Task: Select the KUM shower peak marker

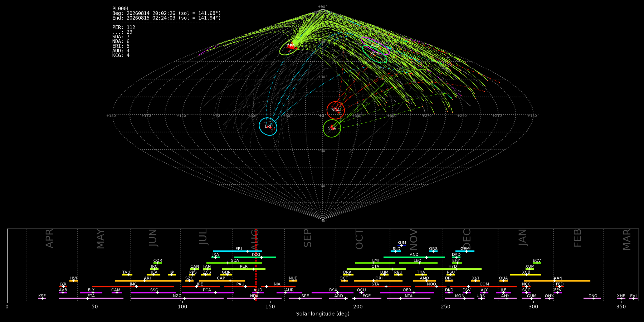Action: (402, 245)
